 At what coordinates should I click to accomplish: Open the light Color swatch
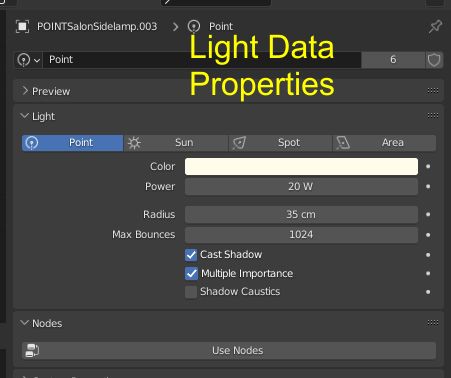(x=301, y=167)
